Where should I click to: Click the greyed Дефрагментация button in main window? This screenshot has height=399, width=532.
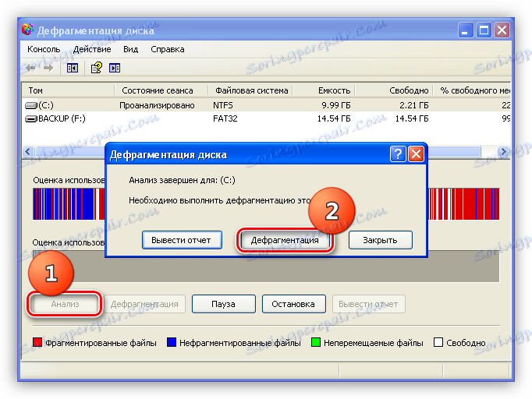point(144,304)
